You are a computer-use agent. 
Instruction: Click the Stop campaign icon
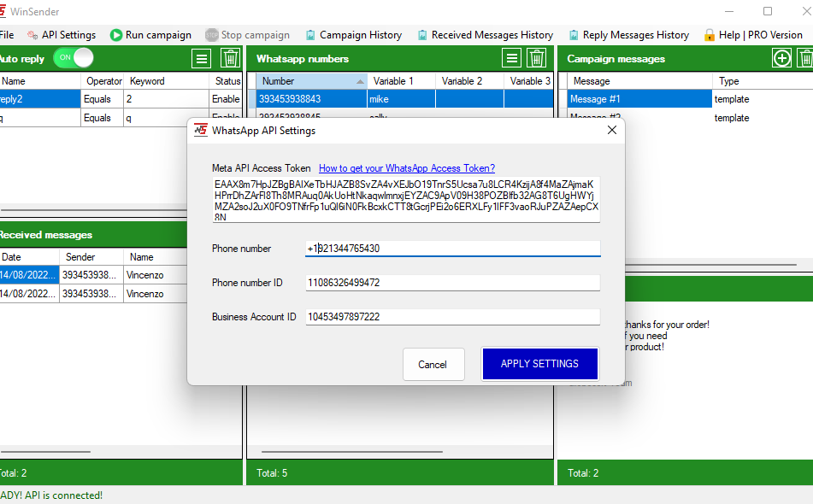tap(211, 35)
